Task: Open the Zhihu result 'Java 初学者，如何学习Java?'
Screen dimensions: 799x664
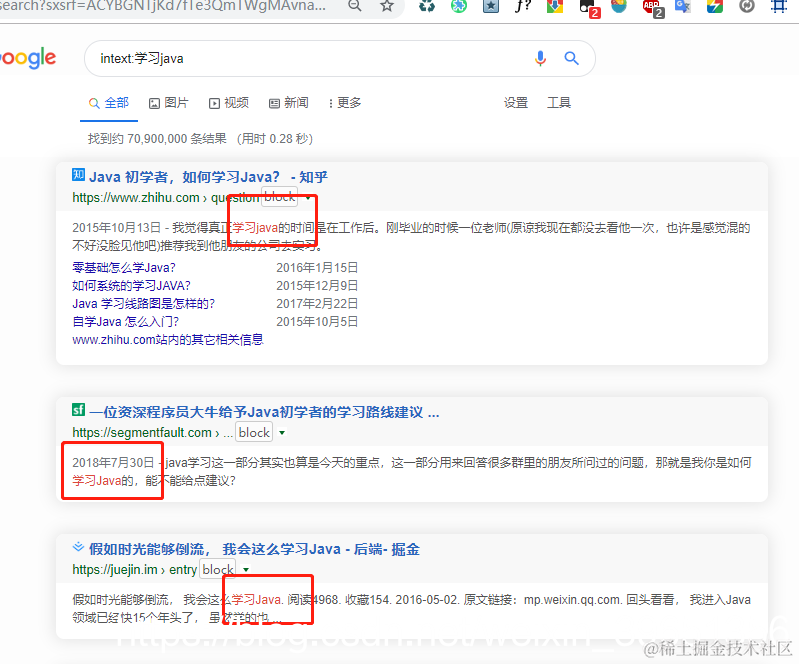Action: [208, 177]
